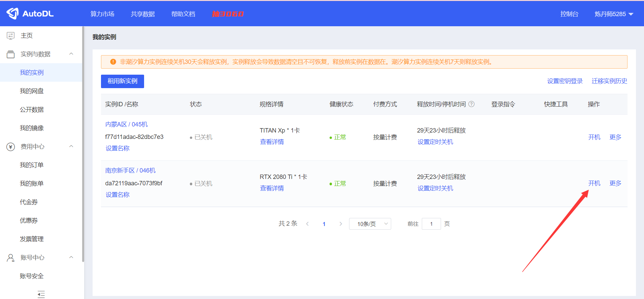Open 更多 for the TITAN Xp instance
The height and width of the screenshot is (299, 644).
(x=615, y=137)
